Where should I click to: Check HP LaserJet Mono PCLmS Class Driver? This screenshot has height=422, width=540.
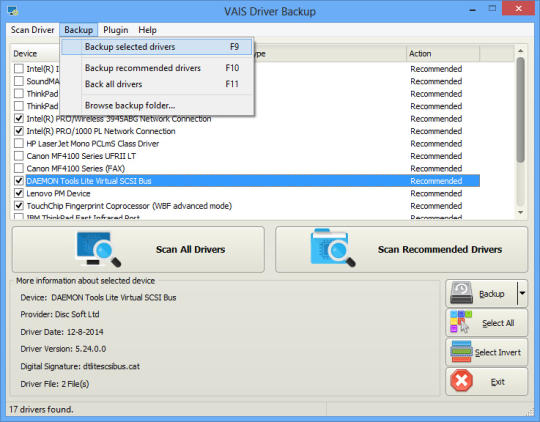click(x=19, y=143)
